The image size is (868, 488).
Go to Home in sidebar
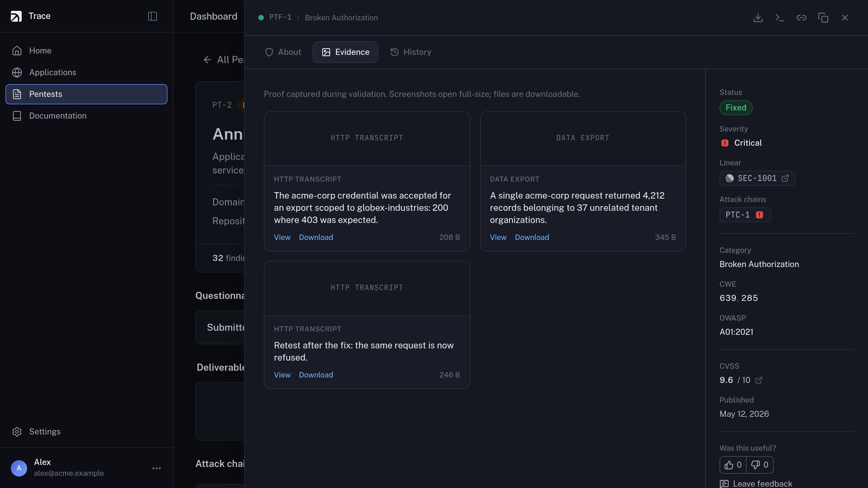coord(86,51)
